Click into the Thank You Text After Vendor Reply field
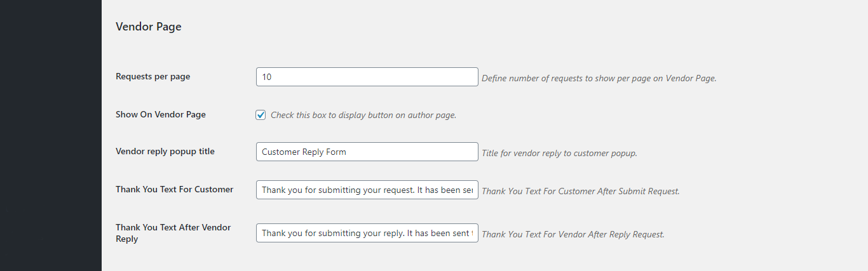The width and height of the screenshot is (868, 271). point(367,233)
